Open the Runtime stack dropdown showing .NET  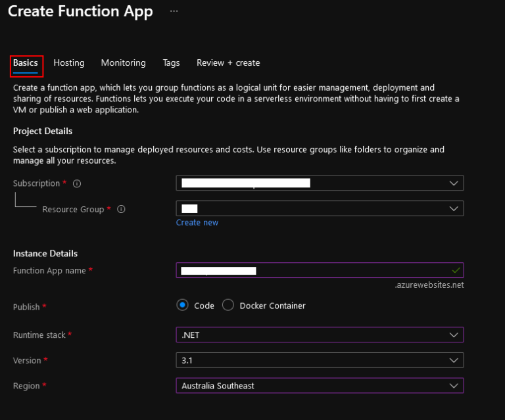click(320, 335)
